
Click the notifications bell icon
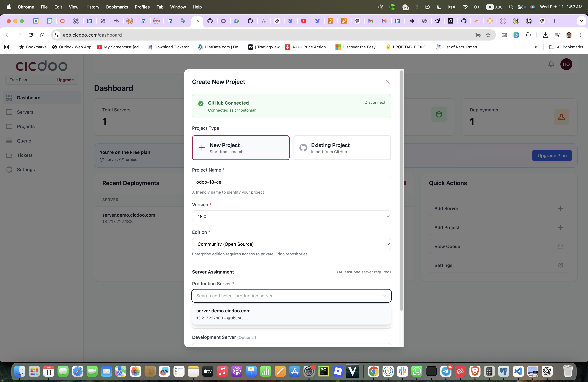551,64
